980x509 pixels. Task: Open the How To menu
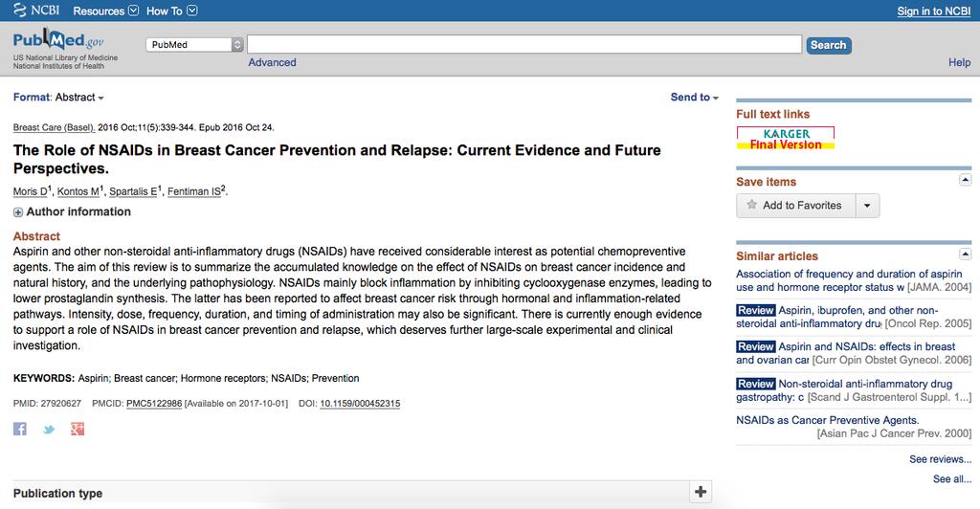[x=172, y=11]
